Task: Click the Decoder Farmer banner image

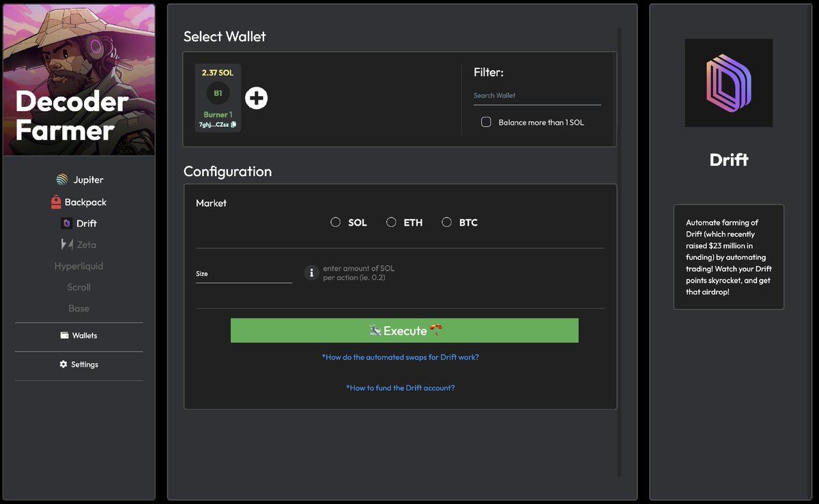Action: tap(79, 80)
